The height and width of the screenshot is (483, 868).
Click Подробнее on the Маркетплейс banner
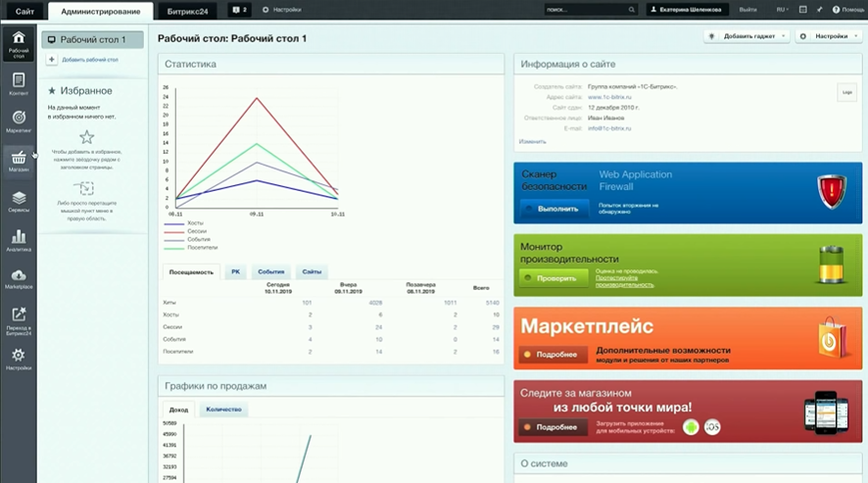[552, 355]
